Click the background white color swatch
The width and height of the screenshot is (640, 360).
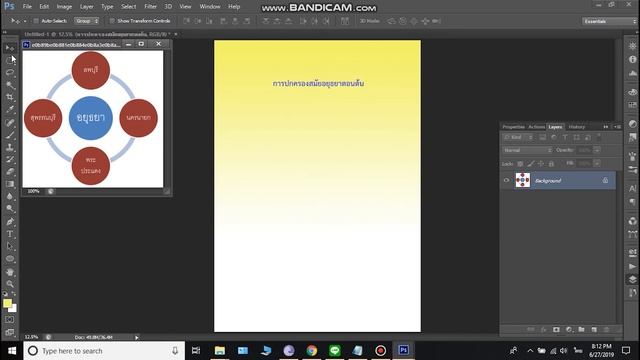click(14, 309)
